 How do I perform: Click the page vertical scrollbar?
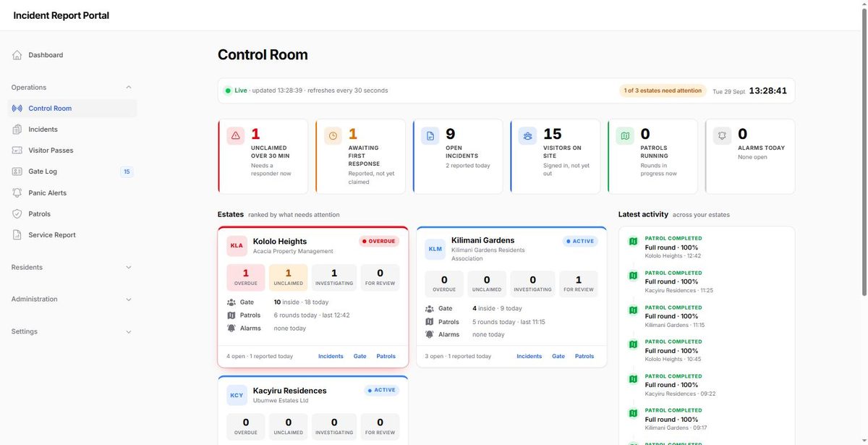[x=864, y=152]
